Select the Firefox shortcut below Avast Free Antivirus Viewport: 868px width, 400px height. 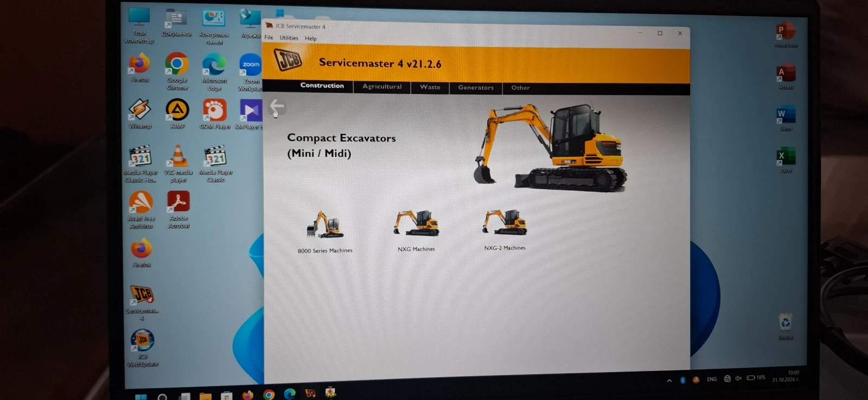[142, 253]
